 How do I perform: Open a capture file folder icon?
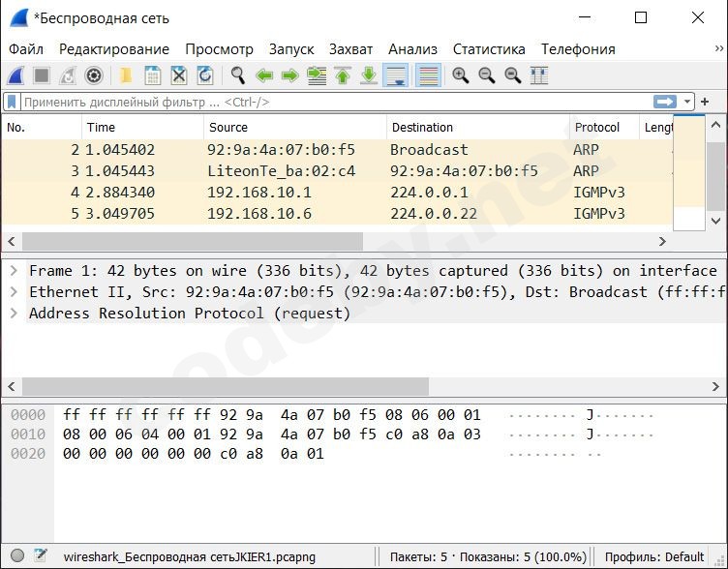tap(126, 75)
